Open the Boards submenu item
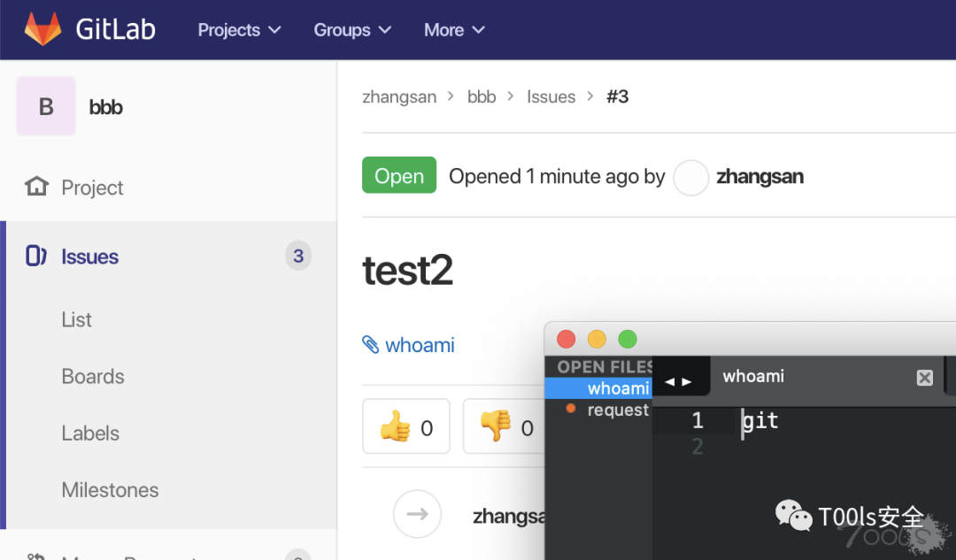The width and height of the screenshot is (956, 560). pos(93,377)
